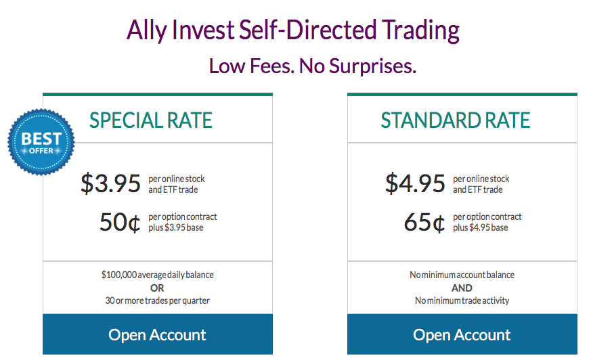Select the Standard Rate heading
Viewport: 591px width, 364px height.
click(456, 120)
